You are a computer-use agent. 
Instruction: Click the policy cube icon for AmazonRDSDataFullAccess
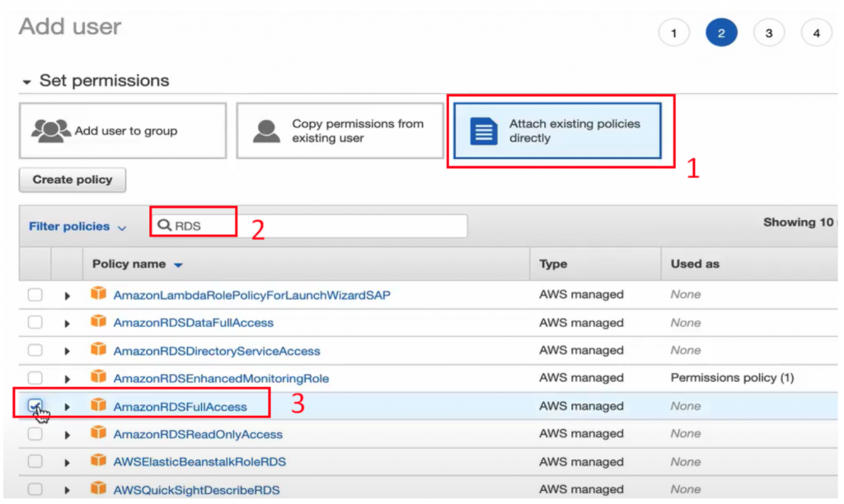(99, 321)
